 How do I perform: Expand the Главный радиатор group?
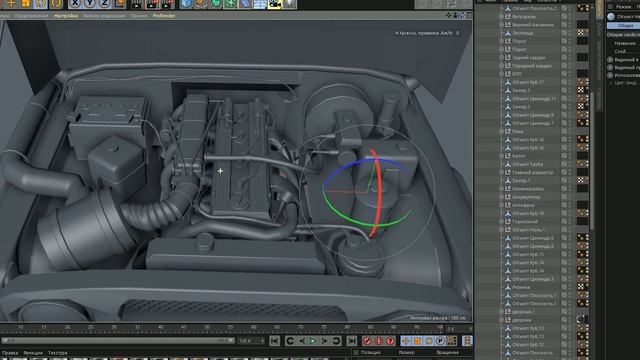pyautogui.click(x=501, y=172)
